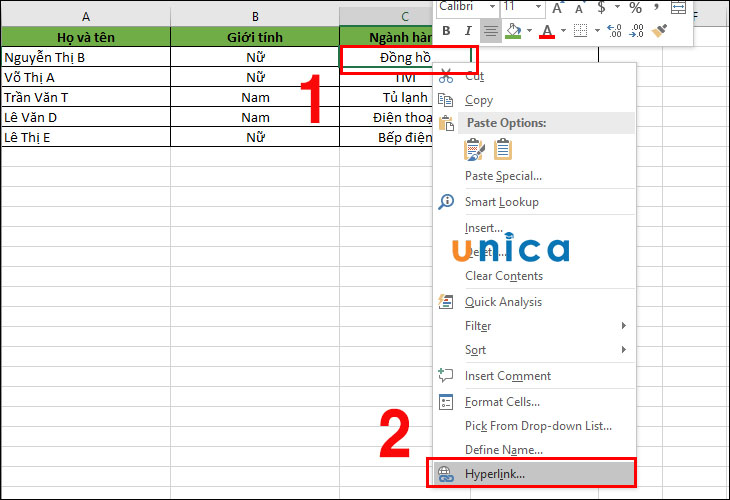Toggle Center alignment in mini toolbar

[490, 31]
